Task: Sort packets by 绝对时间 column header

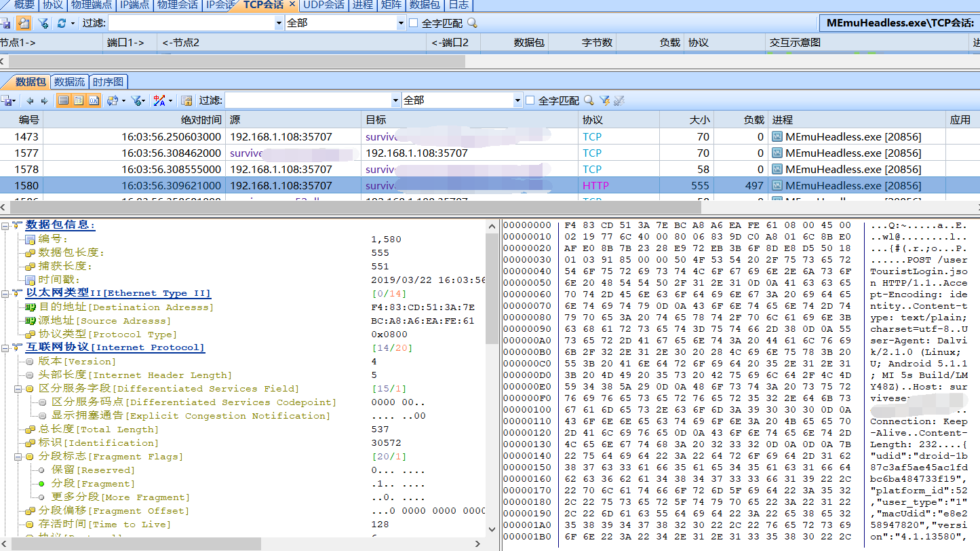Action: [134, 120]
